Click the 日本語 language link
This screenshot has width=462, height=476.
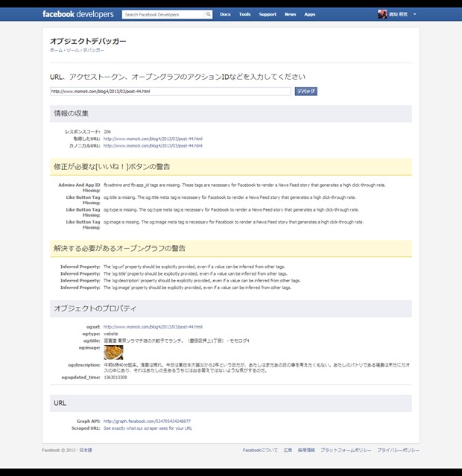point(86,450)
